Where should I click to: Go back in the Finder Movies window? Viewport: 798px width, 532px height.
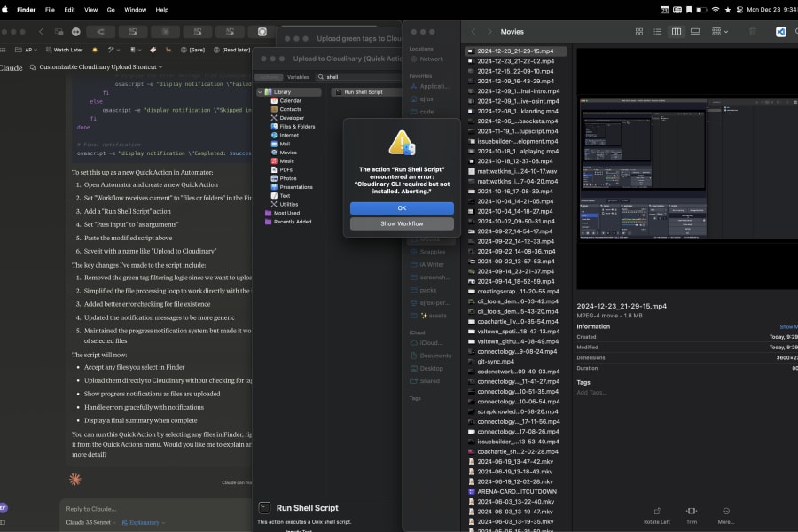(x=473, y=32)
